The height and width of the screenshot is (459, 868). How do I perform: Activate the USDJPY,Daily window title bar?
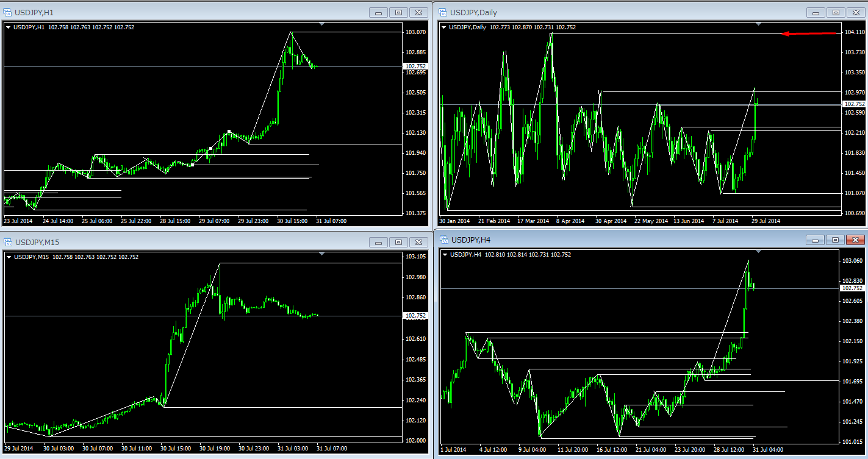pyautogui.click(x=610, y=12)
